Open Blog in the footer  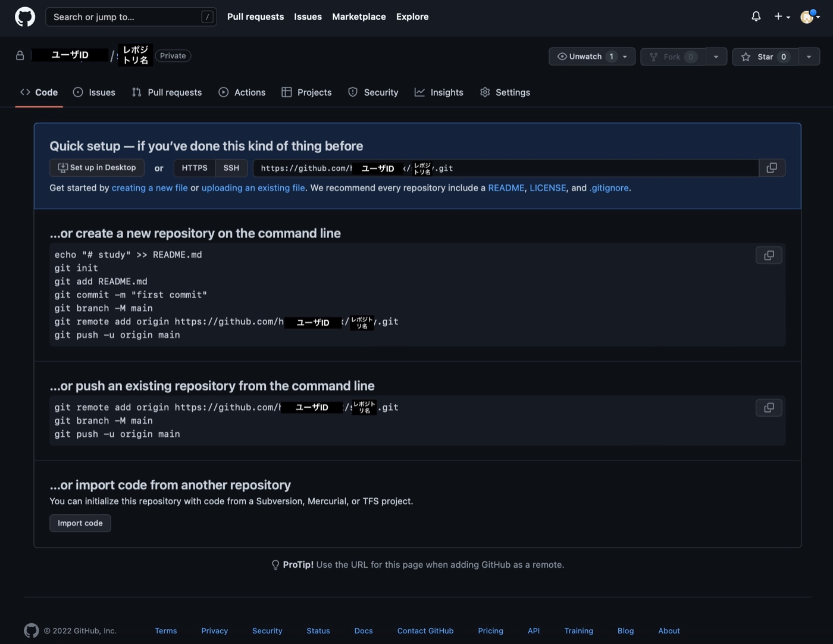(x=626, y=631)
